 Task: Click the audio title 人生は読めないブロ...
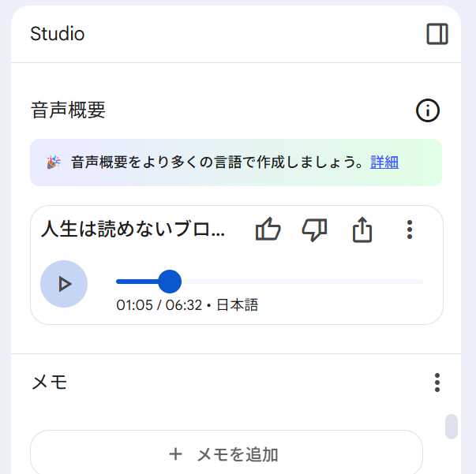pos(133,229)
